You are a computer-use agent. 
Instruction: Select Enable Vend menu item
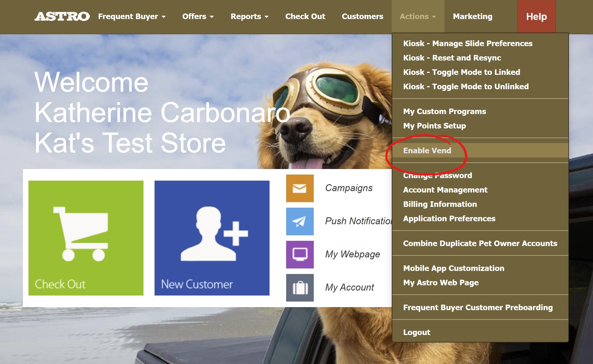tap(427, 151)
